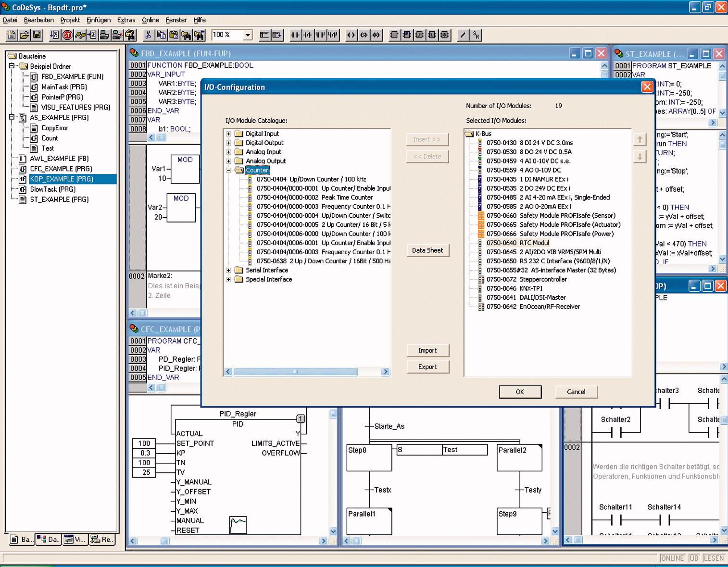
Task: Confirm the I/O-Configuration with OK
Action: coord(520,392)
